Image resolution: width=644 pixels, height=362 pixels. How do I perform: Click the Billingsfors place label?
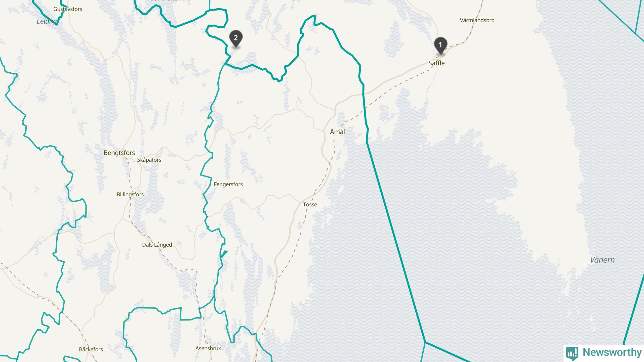tap(130, 195)
